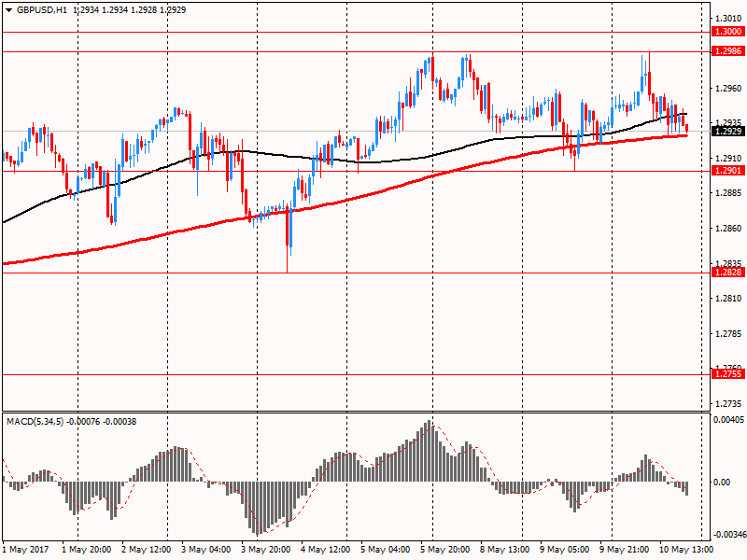Screen dimensions: 747x560
Task: Click the 1.2960 price scale value
Action: click(729, 88)
